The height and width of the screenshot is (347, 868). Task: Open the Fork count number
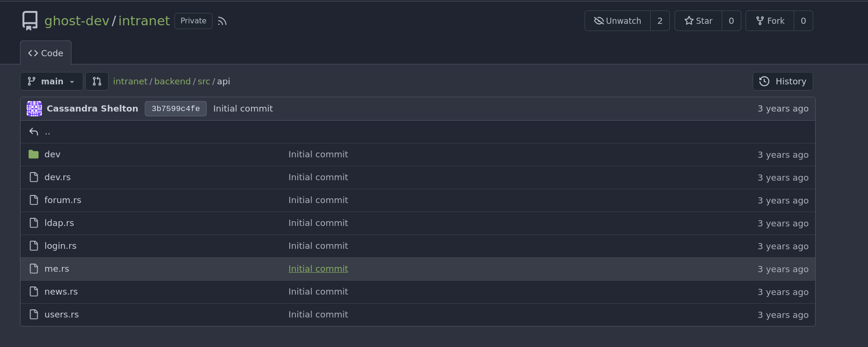point(803,21)
